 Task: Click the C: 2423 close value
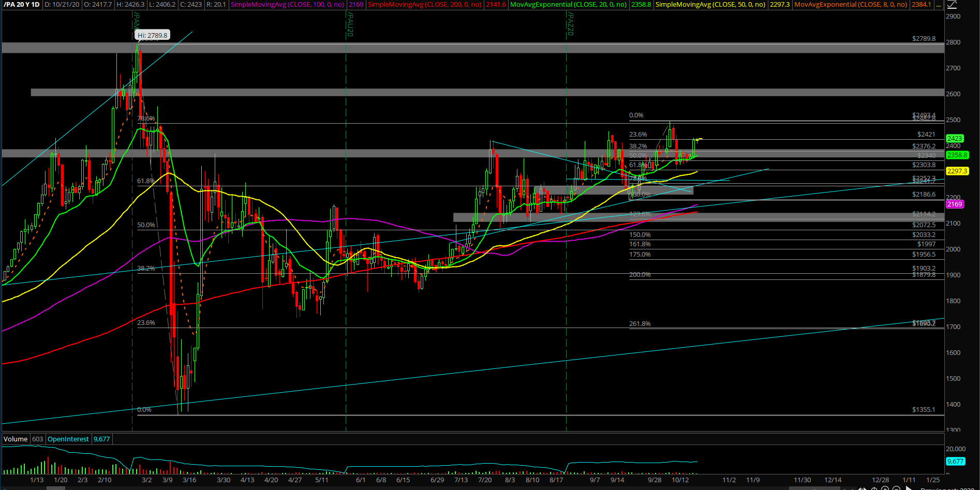(x=190, y=4)
